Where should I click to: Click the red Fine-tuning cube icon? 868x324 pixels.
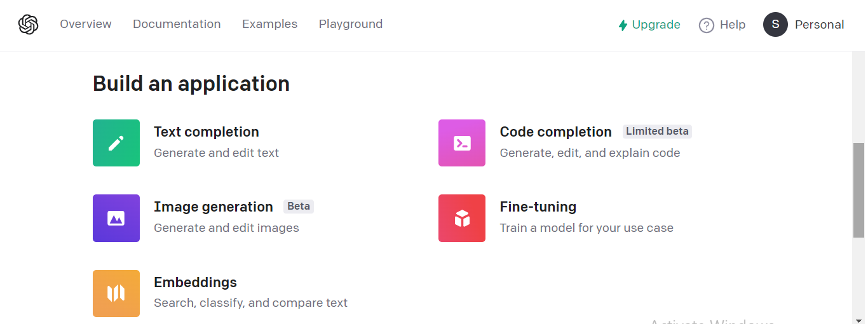[462, 218]
